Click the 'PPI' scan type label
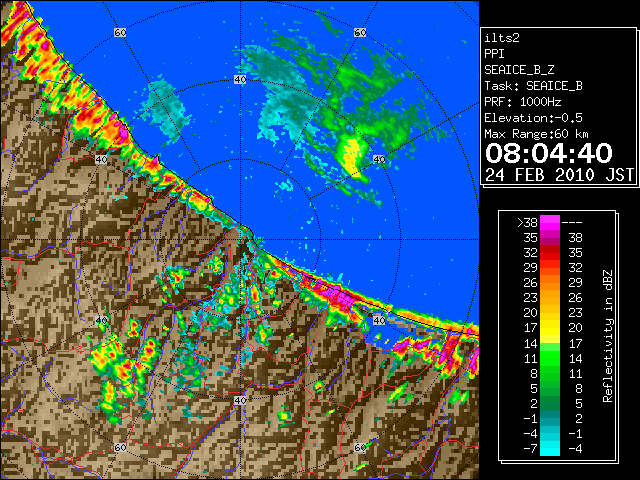Viewport: 640px width, 480px height. click(494, 54)
